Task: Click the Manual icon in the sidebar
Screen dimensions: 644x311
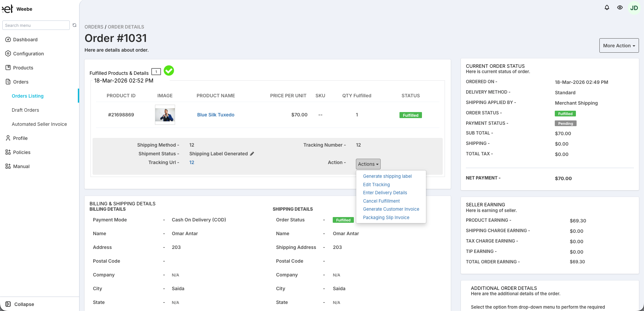Action: click(7, 166)
